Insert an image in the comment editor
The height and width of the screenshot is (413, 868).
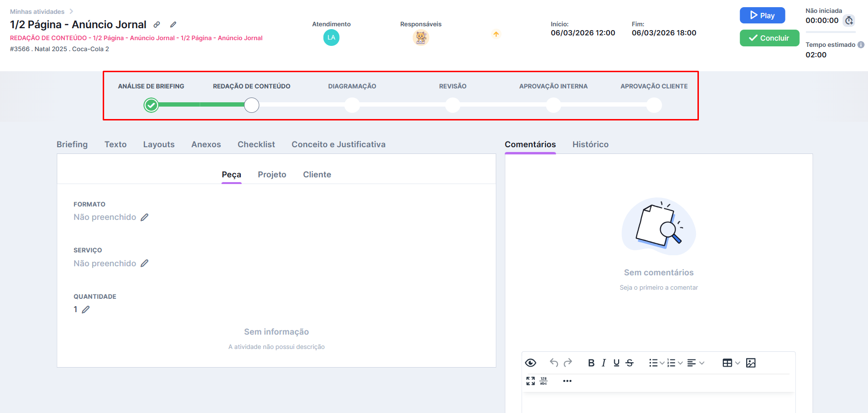tap(750, 363)
